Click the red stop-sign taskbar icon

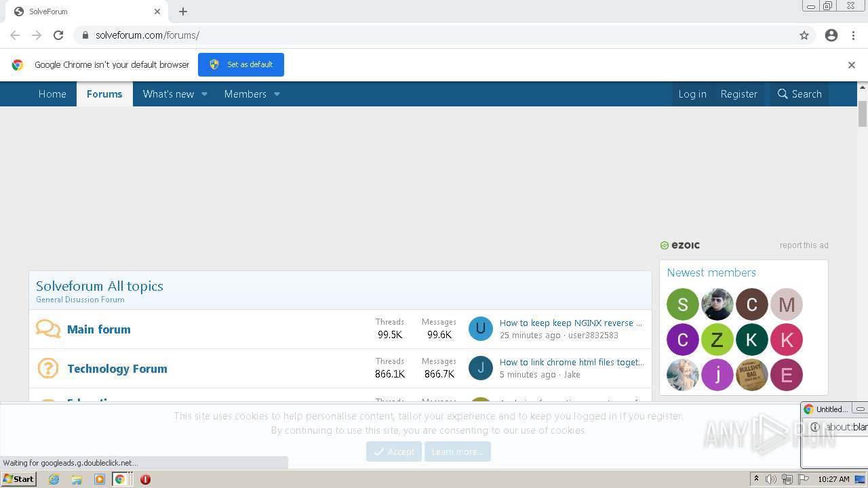pyautogui.click(x=145, y=479)
